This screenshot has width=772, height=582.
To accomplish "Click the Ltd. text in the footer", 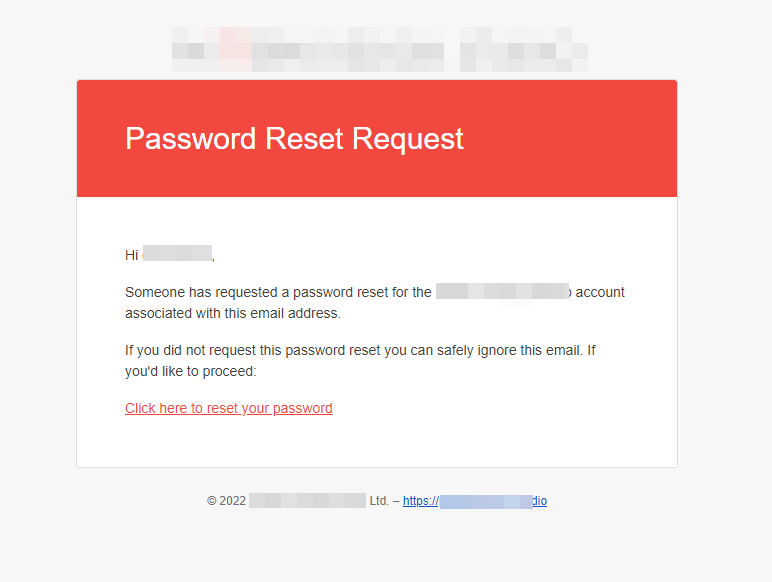I will (379, 501).
